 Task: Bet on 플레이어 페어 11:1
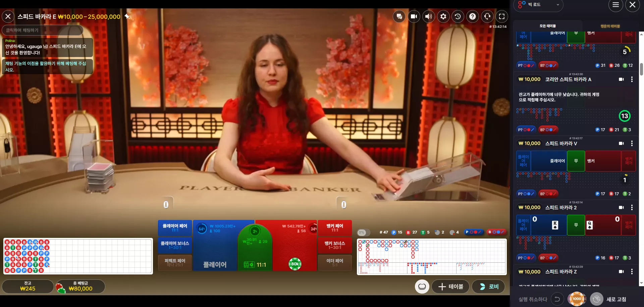[175, 228]
